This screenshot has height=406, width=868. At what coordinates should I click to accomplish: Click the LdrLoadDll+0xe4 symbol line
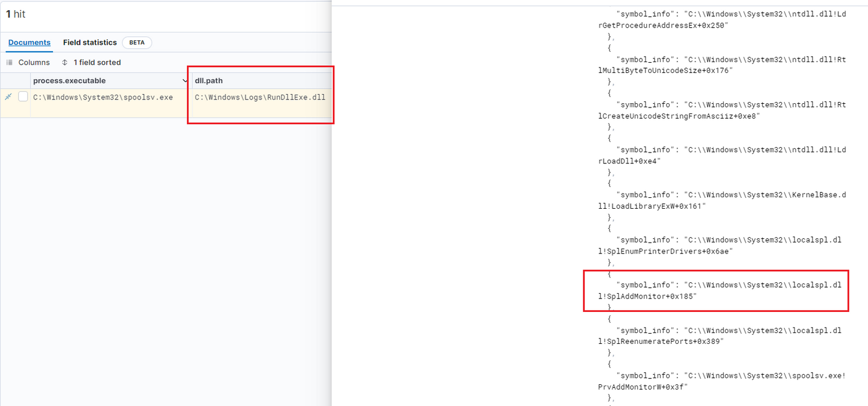[722, 156]
